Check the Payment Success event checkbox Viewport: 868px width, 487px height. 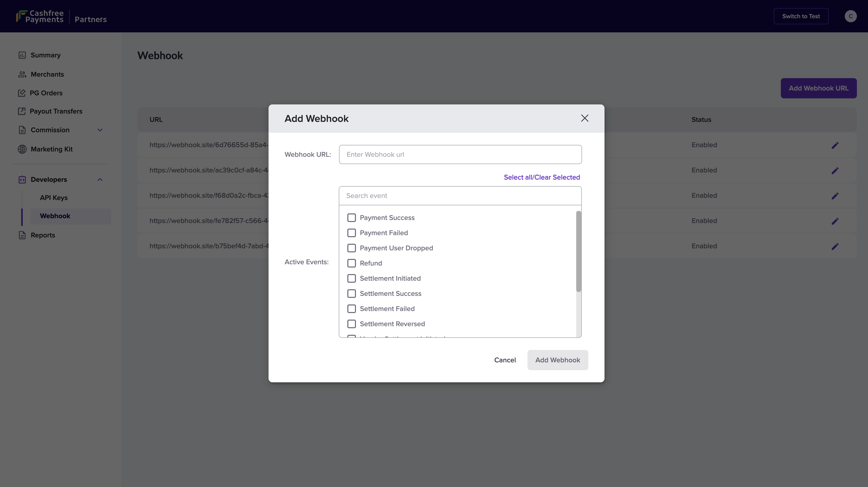click(351, 217)
